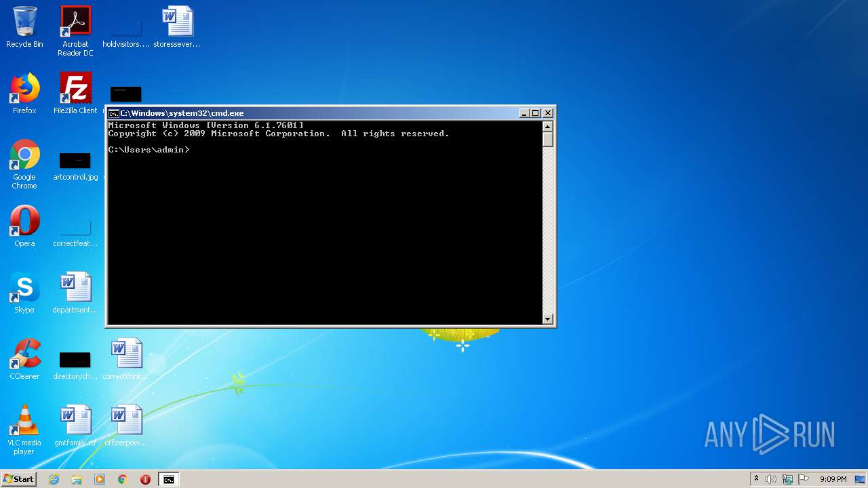Open CCleaner desktop shortcut

24,359
